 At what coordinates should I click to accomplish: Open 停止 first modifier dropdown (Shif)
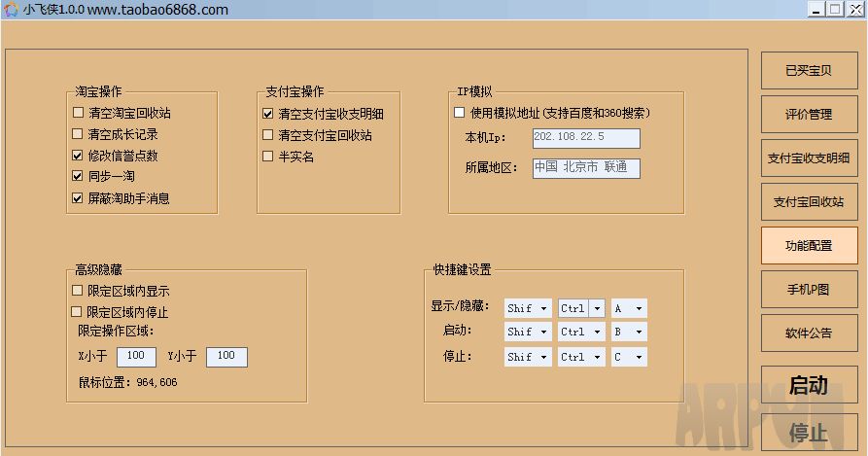coord(528,357)
